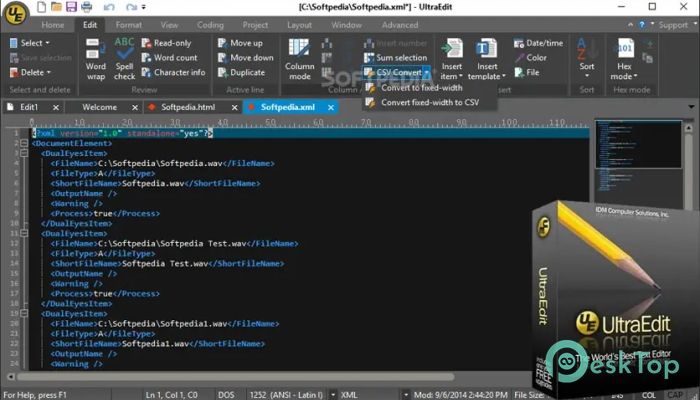Viewport: 700px width, 400px height.
Task: Insert a File
Action: click(x=527, y=72)
